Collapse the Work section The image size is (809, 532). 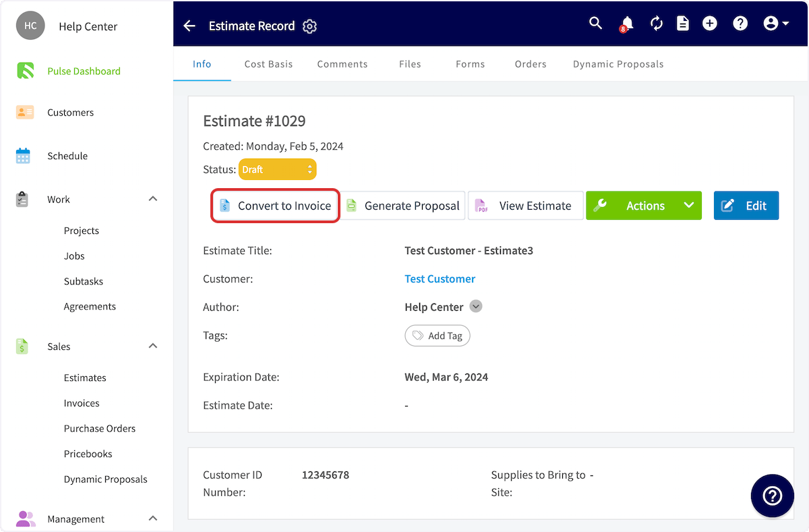[x=153, y=199]
